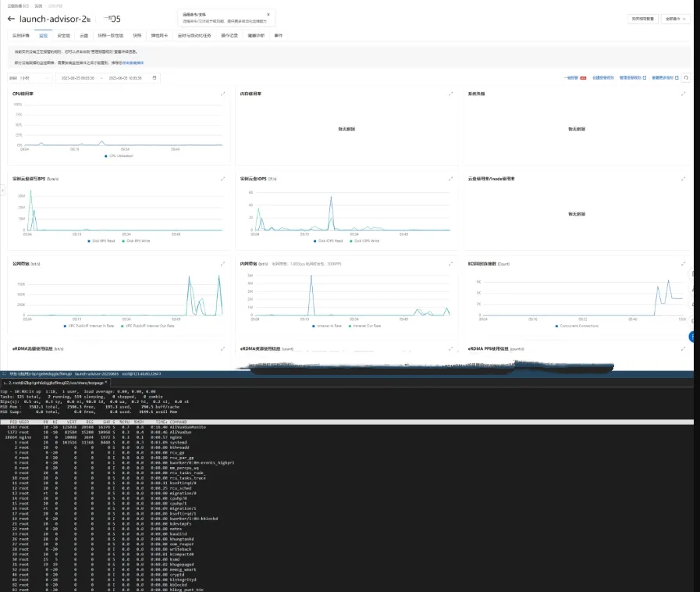The height and width of the screenshot is (592, 700).
Task: Click the blue floating help button
Action: coord(692,337)
